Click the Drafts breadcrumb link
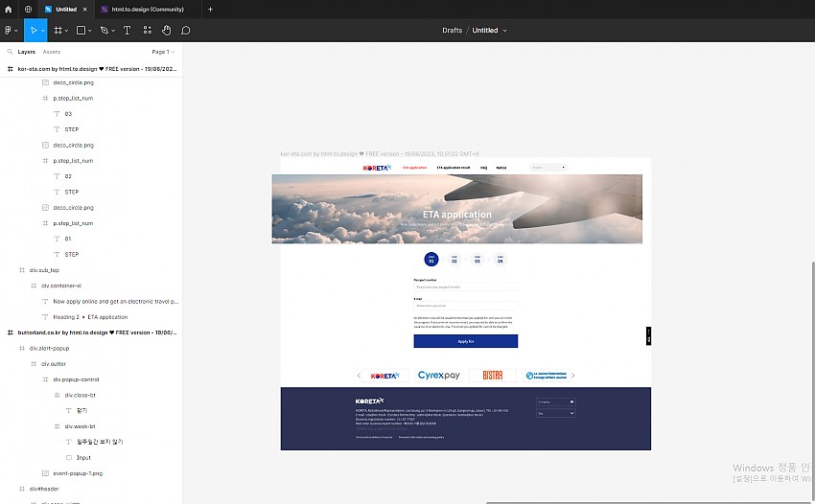 (452, 30)
